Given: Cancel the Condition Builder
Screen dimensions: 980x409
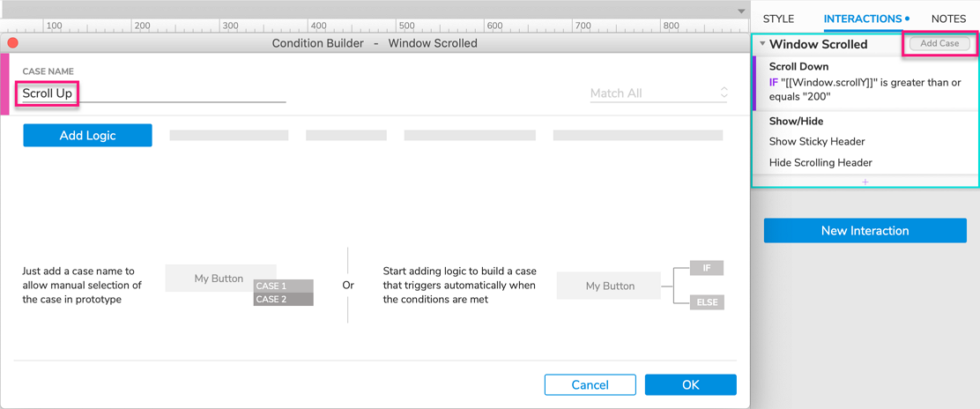Looking at the screenshot, I should tap(590, 384).
